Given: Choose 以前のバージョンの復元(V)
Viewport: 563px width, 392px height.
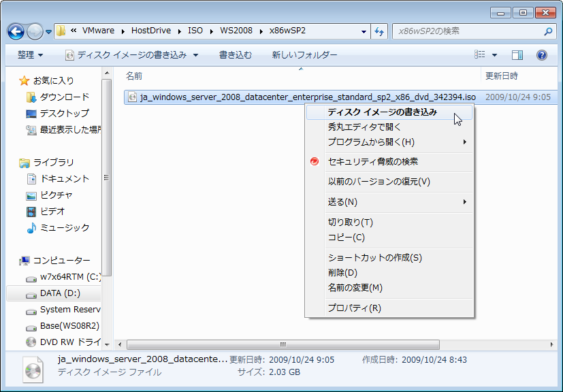Looking at the screenshot, I should pyautogui.click(x=389, y=182).
